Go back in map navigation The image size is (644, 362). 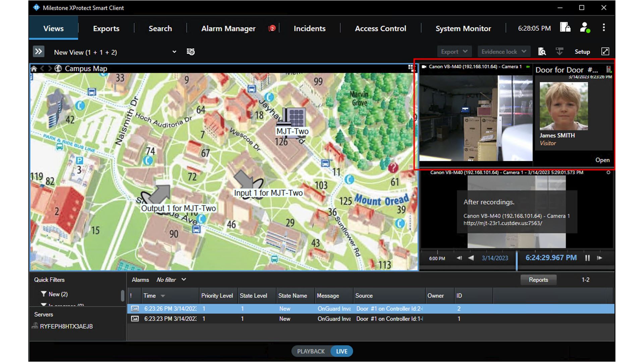coord(42,69)
